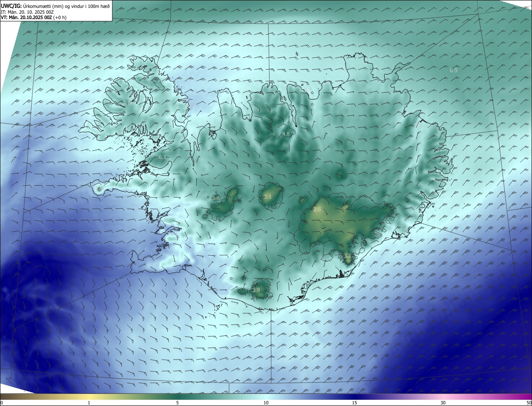Viewport: 532px width, 406px height.
Task: Click the 6.1 value label in west Iceland
Action: click(162, 157)
